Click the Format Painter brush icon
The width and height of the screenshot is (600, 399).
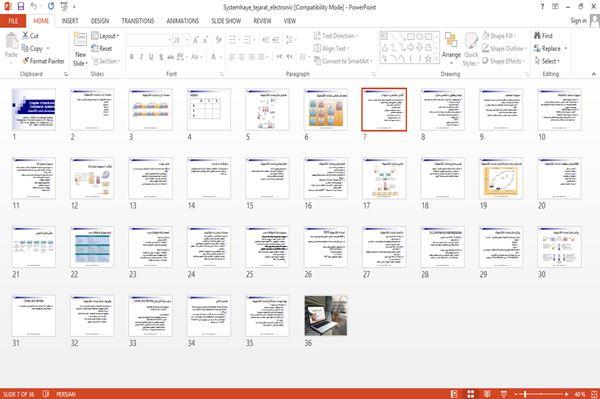26,61
